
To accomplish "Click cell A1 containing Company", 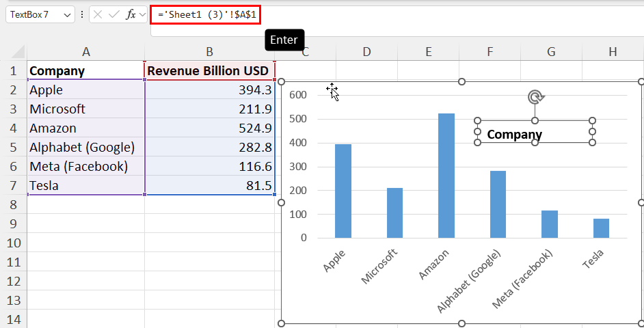I will (x=86, y=70).
